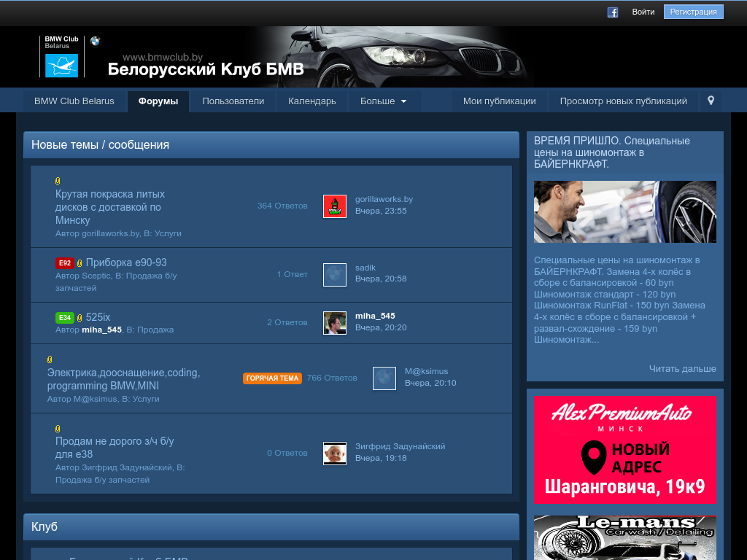Viewport: 747px width, 560px height.
Task: Open gorillaworks.by red avatar
Action: pos(335,206)
